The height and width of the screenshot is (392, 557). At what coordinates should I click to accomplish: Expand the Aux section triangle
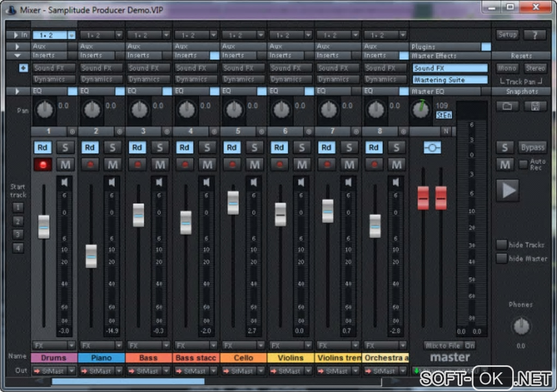[x=17, y=46]
